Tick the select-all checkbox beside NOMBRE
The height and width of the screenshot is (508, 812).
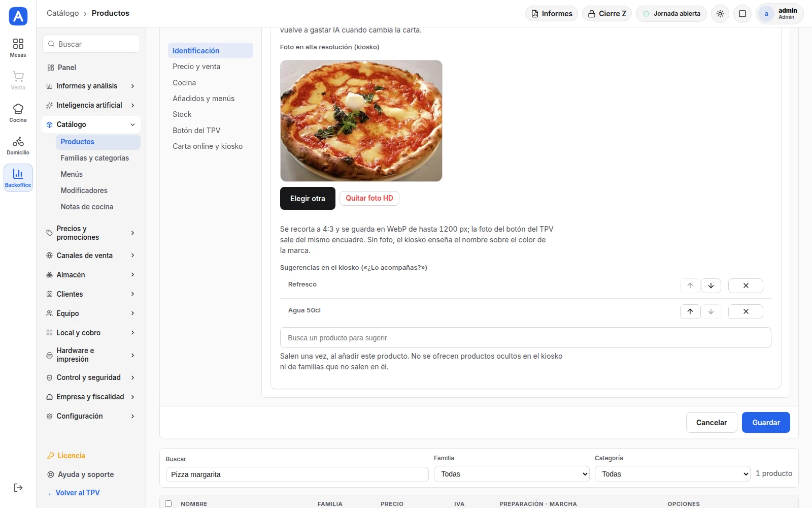168,504
